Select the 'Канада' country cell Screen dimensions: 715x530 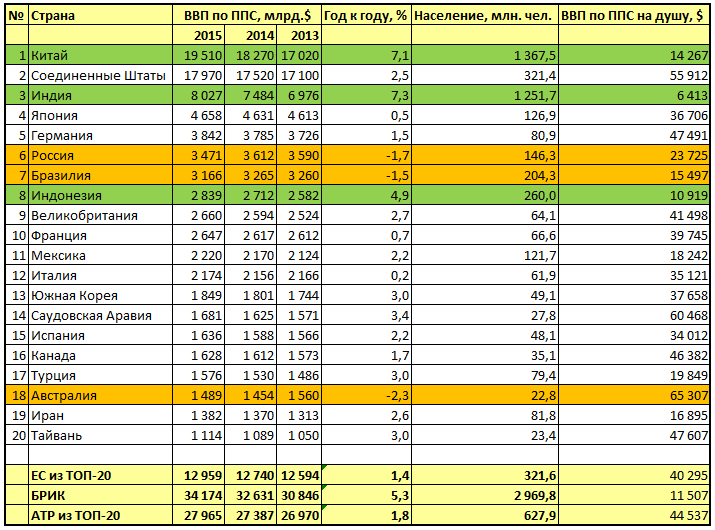point(100,355)
